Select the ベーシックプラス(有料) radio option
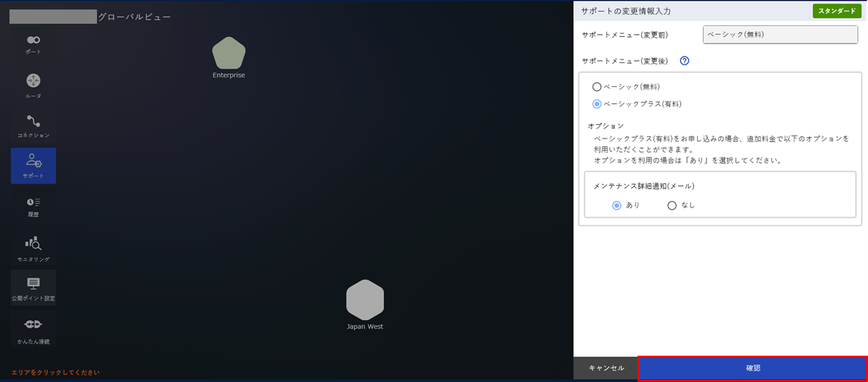Viewport: 868px width, 382px height. [x=597, y=104]
